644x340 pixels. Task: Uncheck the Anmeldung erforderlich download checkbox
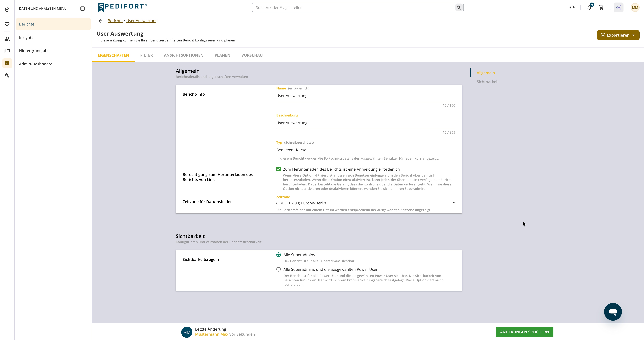(278, 169)
